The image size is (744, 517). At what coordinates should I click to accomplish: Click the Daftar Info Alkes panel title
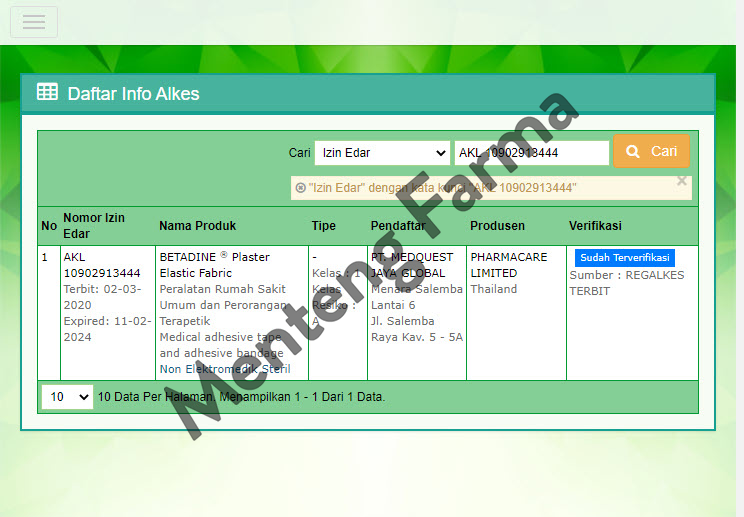coord(133,94)
